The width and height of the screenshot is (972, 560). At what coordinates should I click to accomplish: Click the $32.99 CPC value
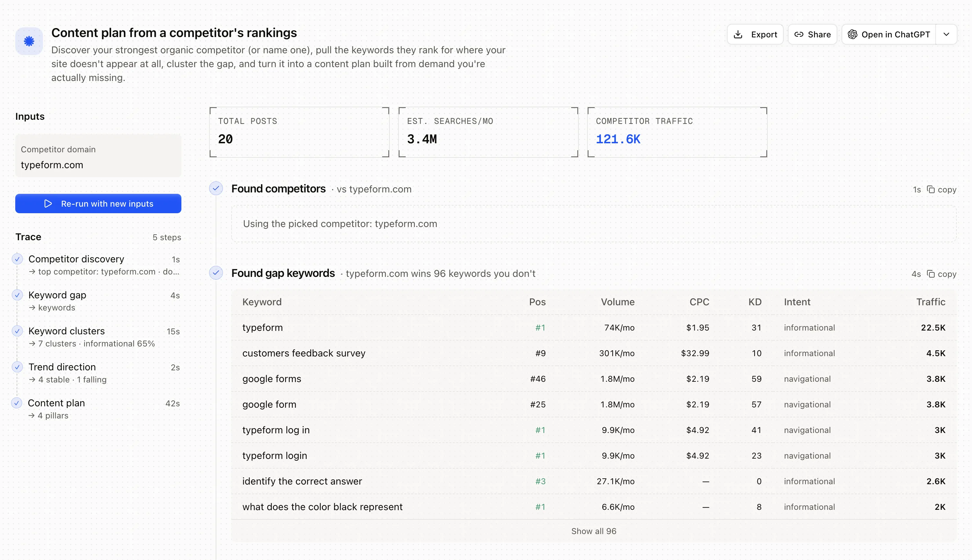(x=695, y=353)
